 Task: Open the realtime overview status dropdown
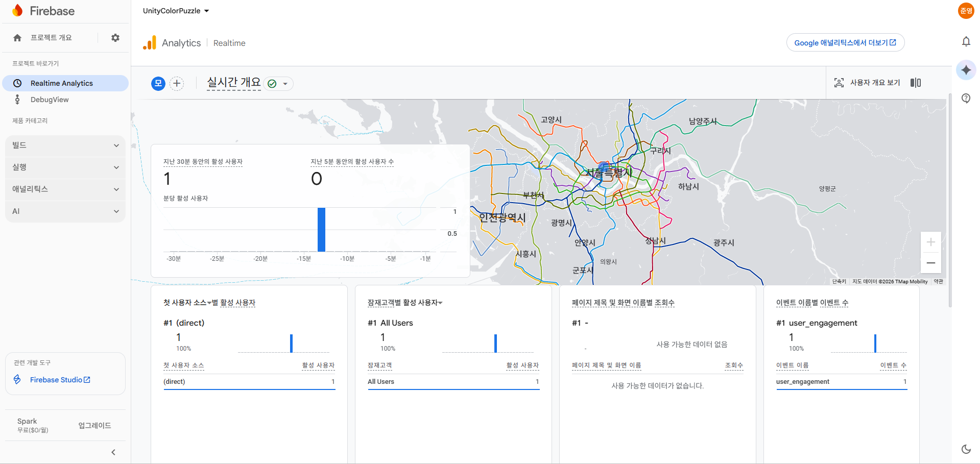(x=279, y=84)
